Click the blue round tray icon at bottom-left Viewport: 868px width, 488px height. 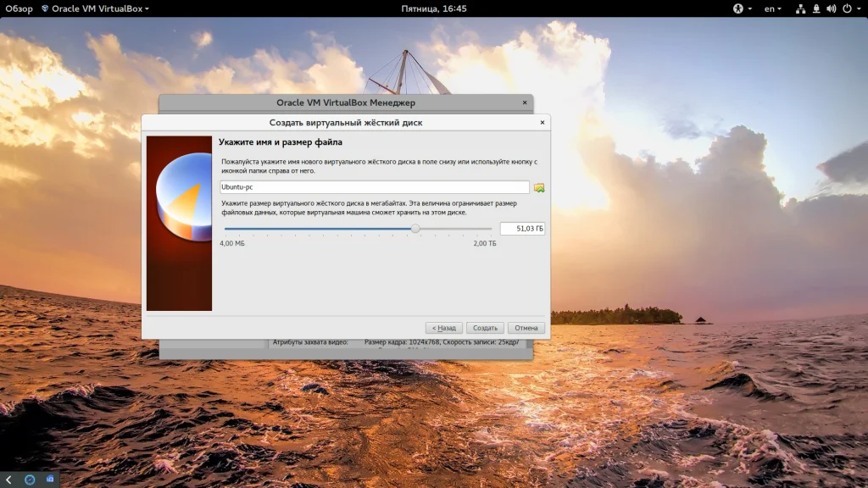(x=30, y=480)
